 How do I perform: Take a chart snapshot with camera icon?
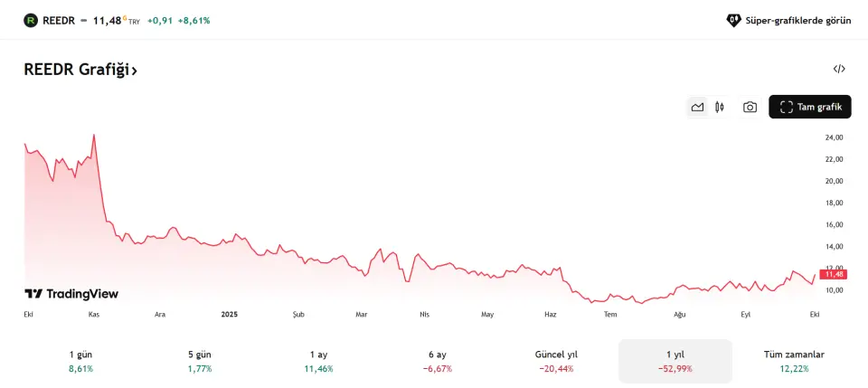pos(750,107)
